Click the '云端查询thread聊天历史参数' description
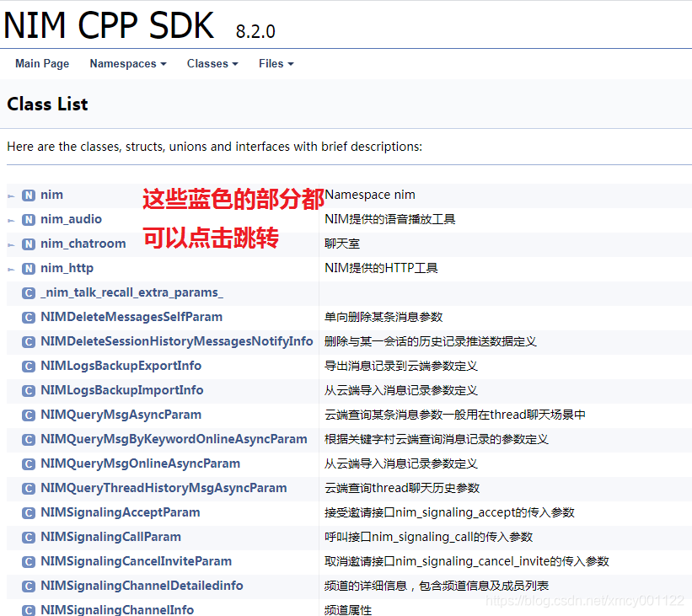The height and width of the screenshot is (616, 692). coord(402,488)
